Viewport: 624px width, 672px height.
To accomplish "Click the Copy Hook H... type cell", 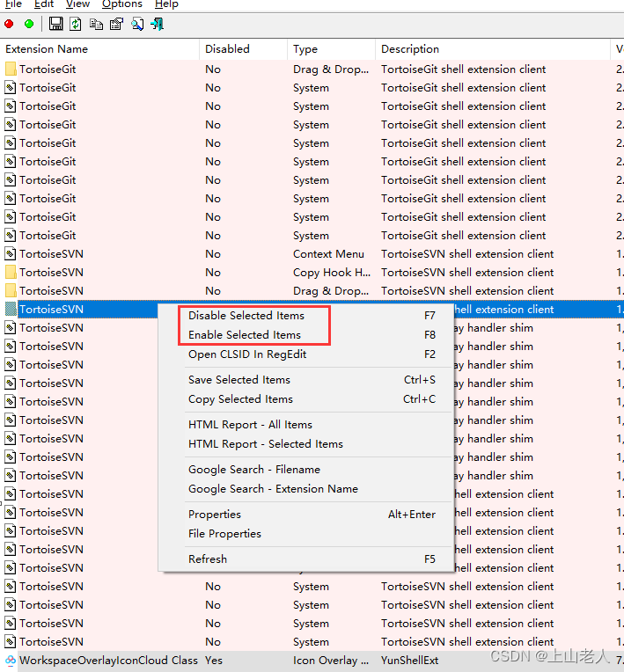I will (332, 273).
